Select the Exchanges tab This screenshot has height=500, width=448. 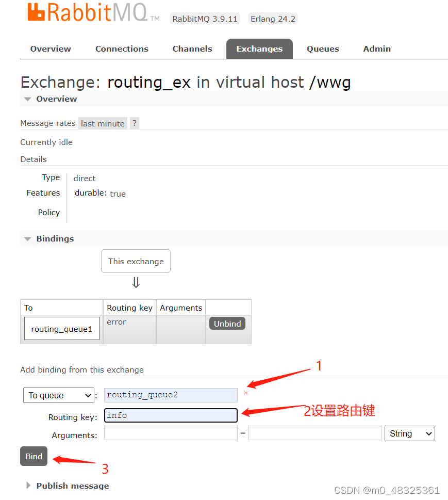(259, 49)
